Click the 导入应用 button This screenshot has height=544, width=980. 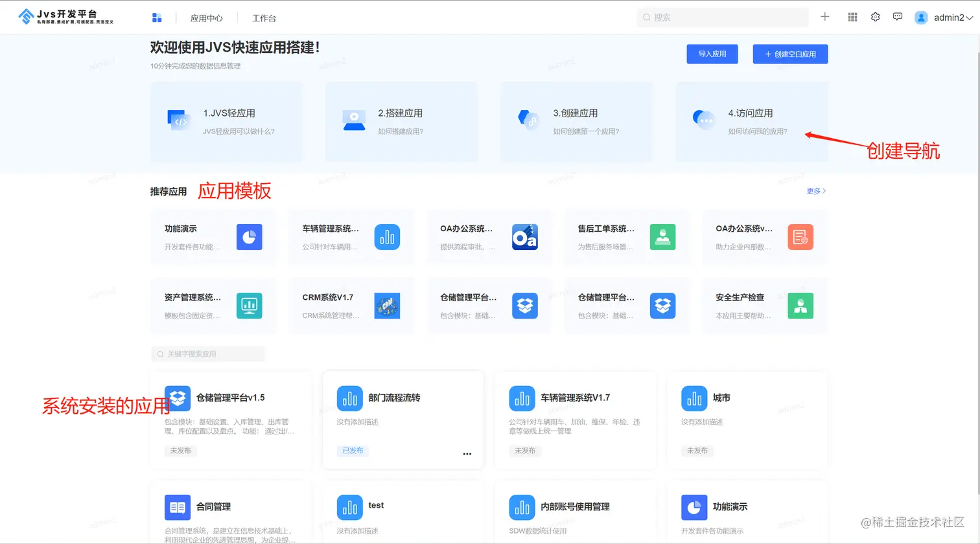(x=712, y=54)
